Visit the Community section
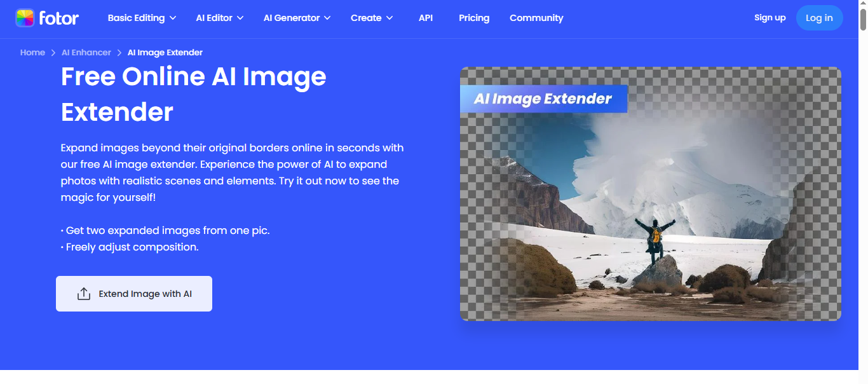Viewport: 868px width, 384px height. pos(536,18)
